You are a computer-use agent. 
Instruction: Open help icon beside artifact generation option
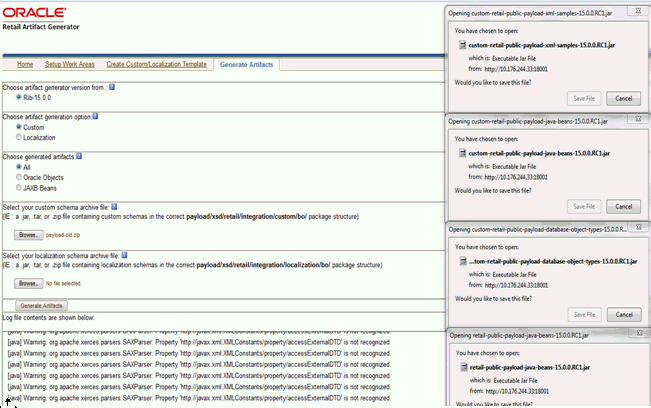95,116
